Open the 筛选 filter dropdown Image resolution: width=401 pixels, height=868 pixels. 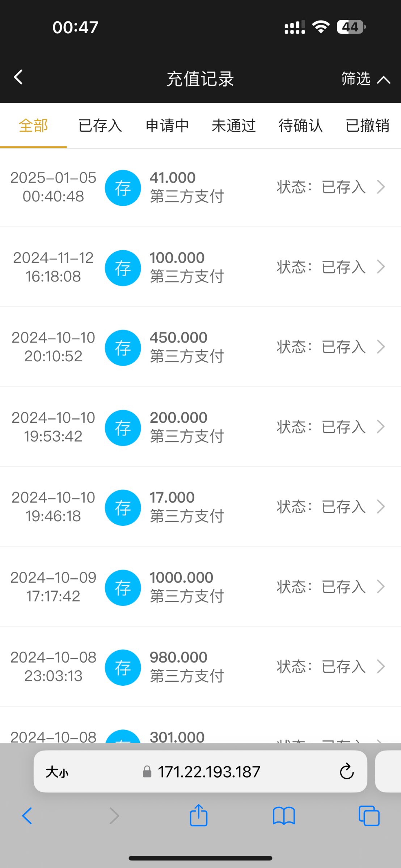pyautogui.click(x=366, y=78)
